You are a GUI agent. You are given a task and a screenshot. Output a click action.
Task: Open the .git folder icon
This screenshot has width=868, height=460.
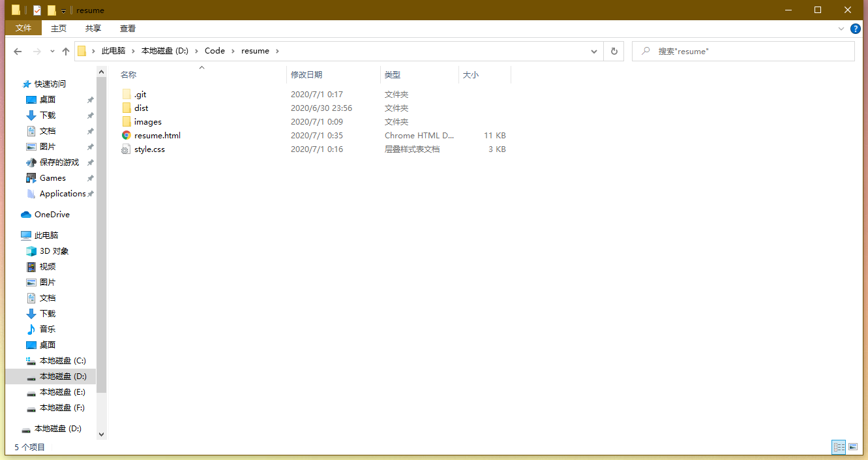(127, 95)
